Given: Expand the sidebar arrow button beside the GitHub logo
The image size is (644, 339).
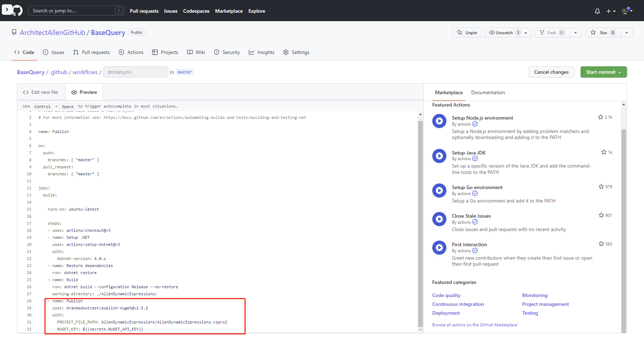Looking at the screenshot, I should point(7,10).
